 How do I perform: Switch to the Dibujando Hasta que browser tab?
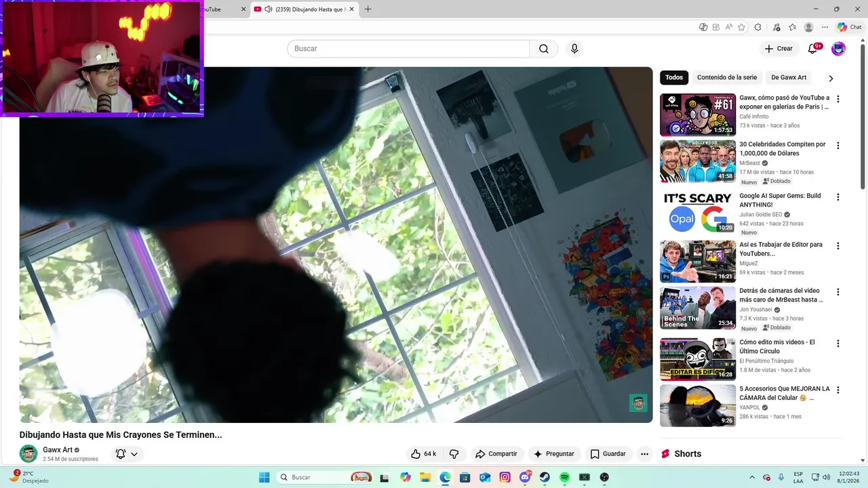pyautogui.click(x=304, y=9)
